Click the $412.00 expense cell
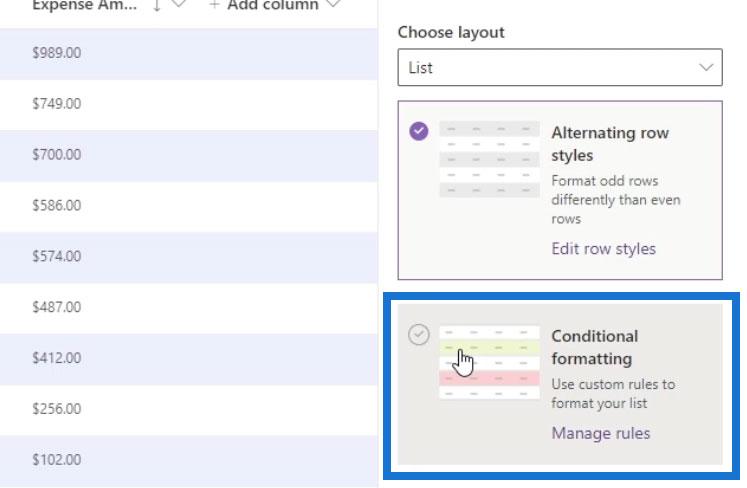Viewport: 747px width, 488px height. point(57,358)
